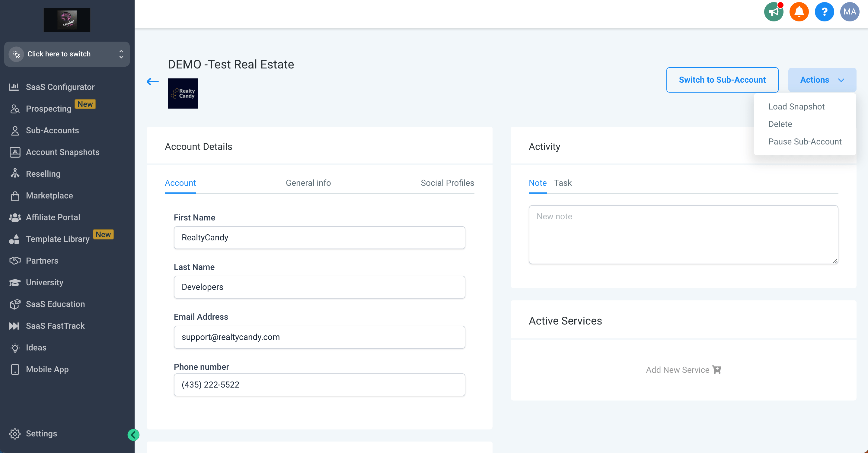This screenshot has height=453, width=868.
Task: Click the megaphone announcements icon
Action: [x=773, y=12]
